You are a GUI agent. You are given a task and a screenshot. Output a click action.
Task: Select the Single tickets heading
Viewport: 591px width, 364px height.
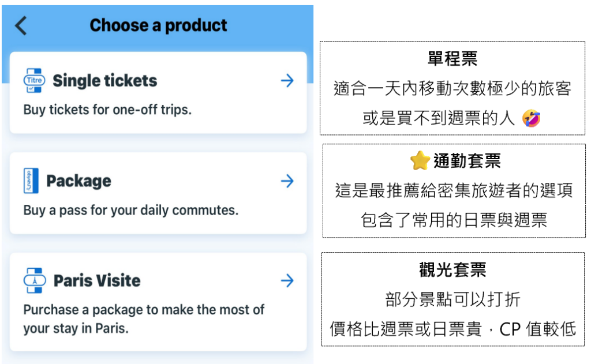[104, 81]
